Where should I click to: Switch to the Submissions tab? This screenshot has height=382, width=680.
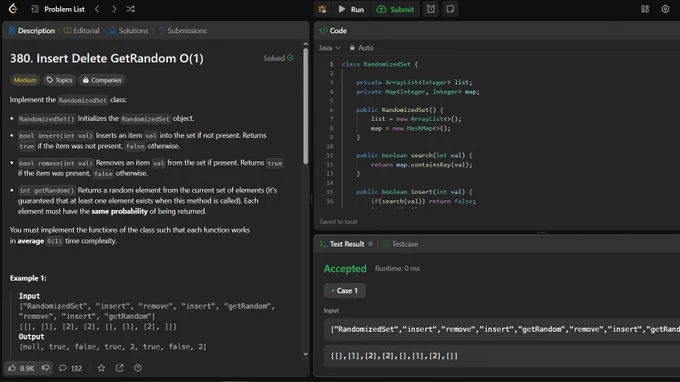(183, 31)
